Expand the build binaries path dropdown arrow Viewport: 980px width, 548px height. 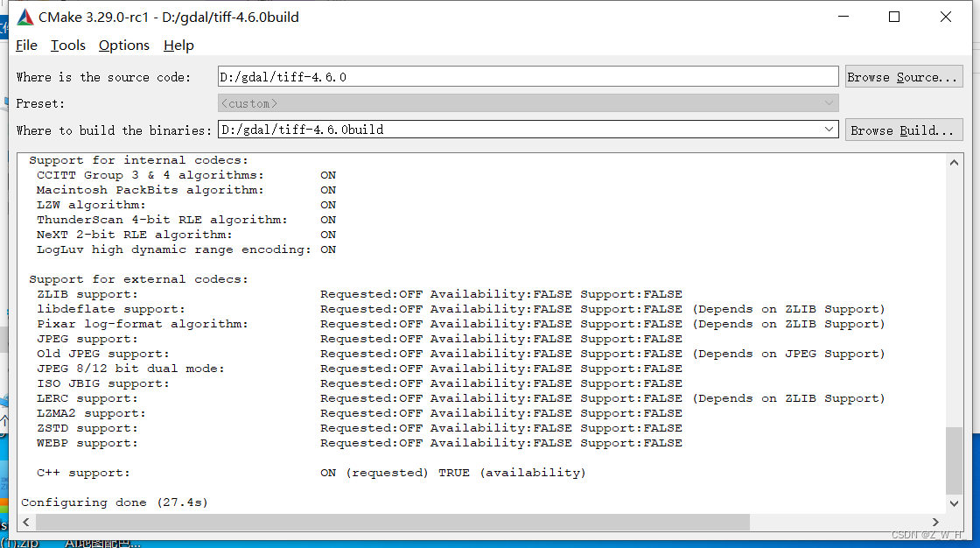pos(829,130)
